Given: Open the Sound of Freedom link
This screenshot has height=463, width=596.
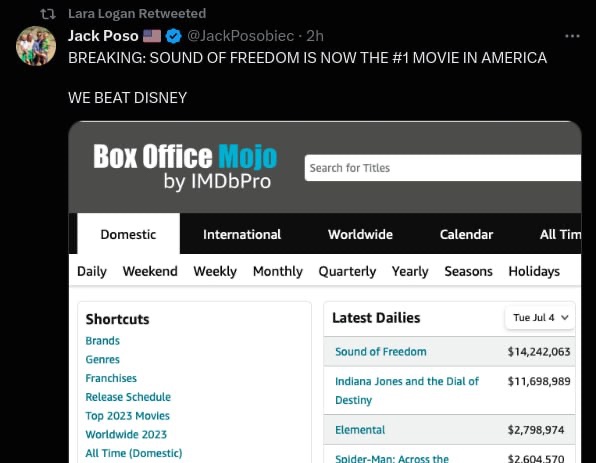Looking at the screenshot, I should tap(380, 352).
